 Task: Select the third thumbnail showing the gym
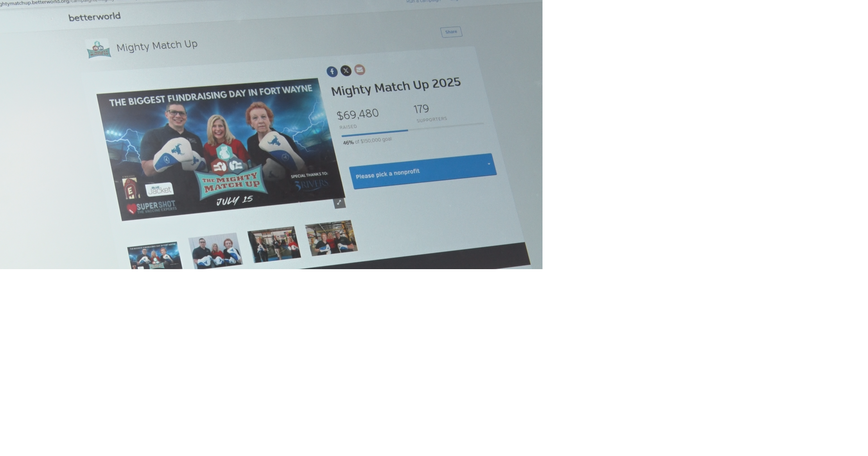[x=274, y=244]
